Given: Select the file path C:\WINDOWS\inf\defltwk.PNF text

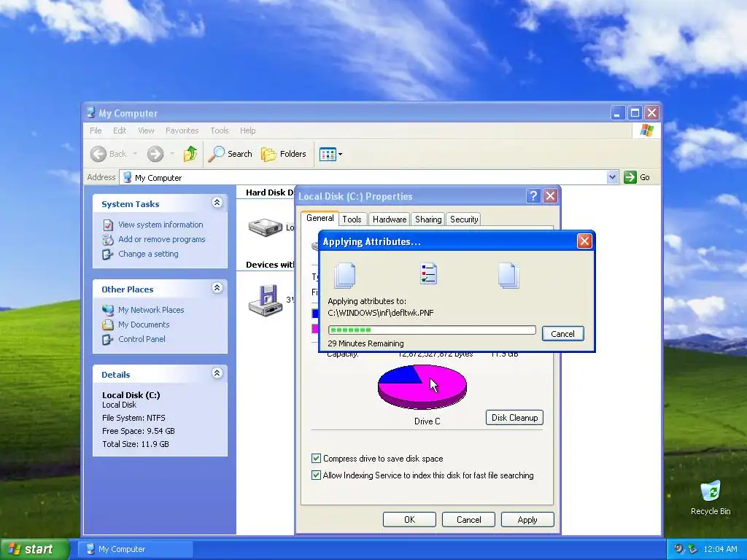Looking at the screenshot, I should [381, 313].
